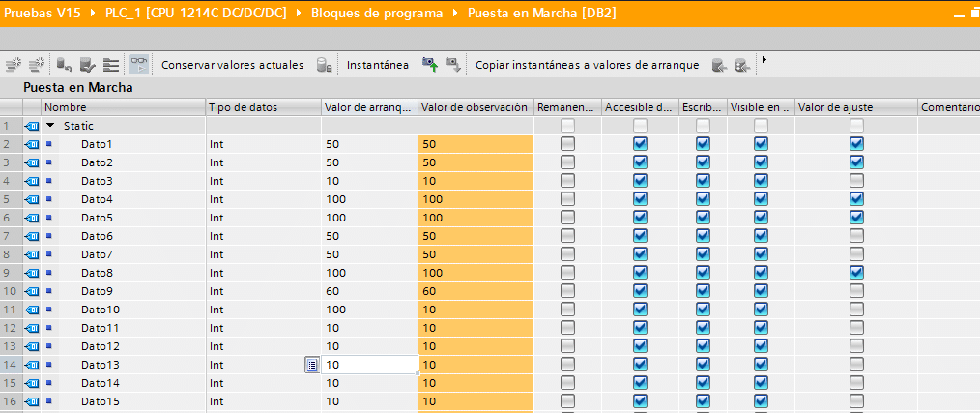Open breadcrumb arrow after Pruebas V15
The width and height of the screenshot is (980, 413).
click(95, 14)
